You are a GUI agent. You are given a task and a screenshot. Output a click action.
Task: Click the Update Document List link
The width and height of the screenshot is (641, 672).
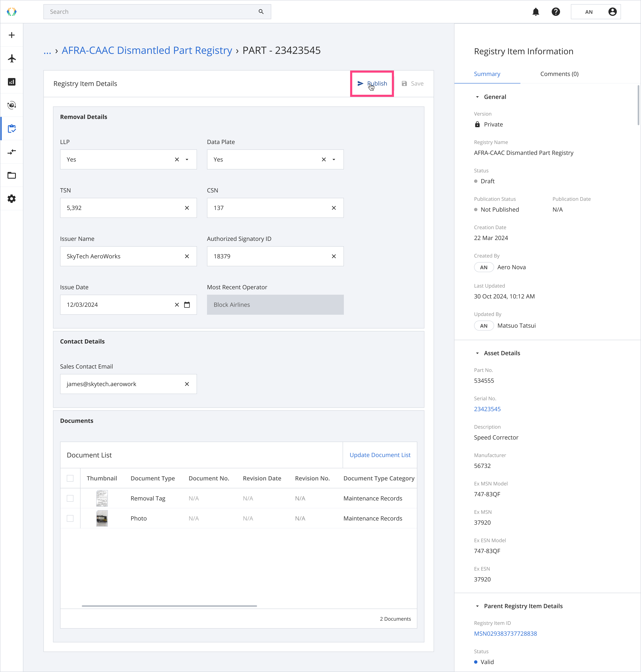(x=380, y=455)
